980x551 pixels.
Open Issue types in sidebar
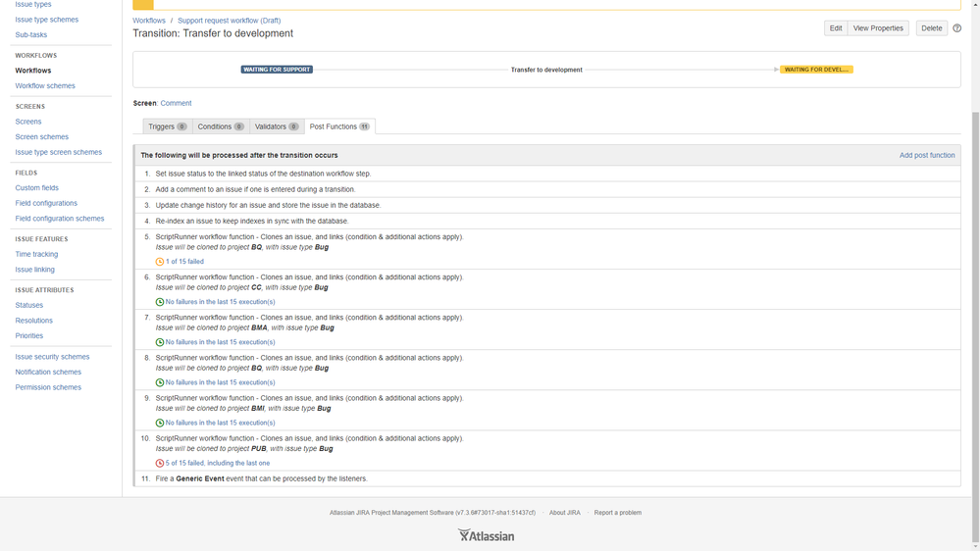33,4
